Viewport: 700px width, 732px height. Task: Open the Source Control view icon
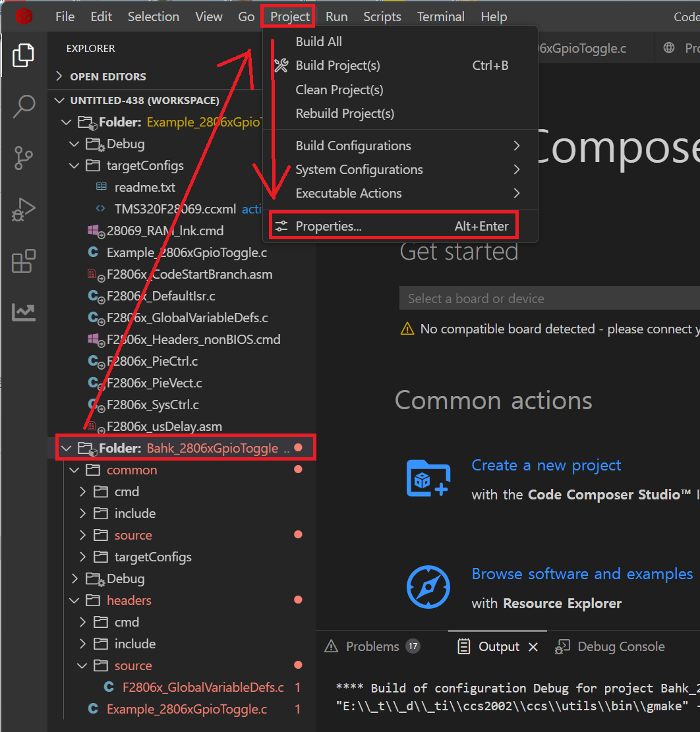pyautogui.click(x=23, y=157)
